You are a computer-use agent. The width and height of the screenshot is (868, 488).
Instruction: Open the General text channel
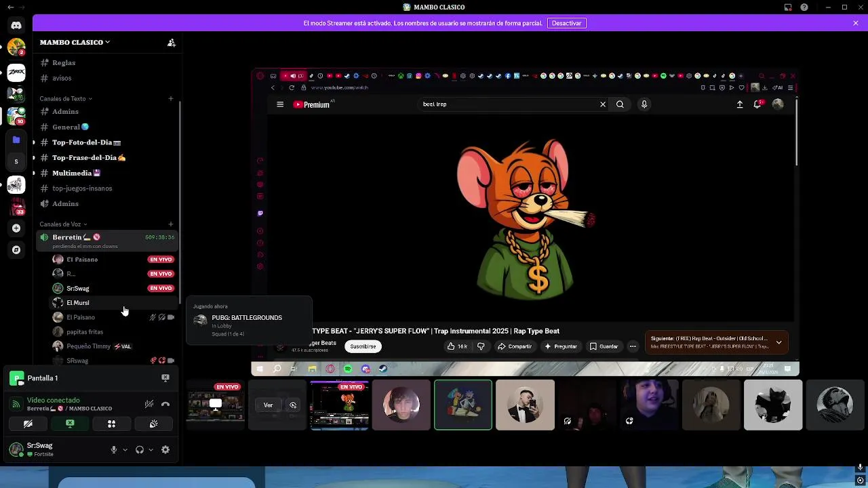106,127
